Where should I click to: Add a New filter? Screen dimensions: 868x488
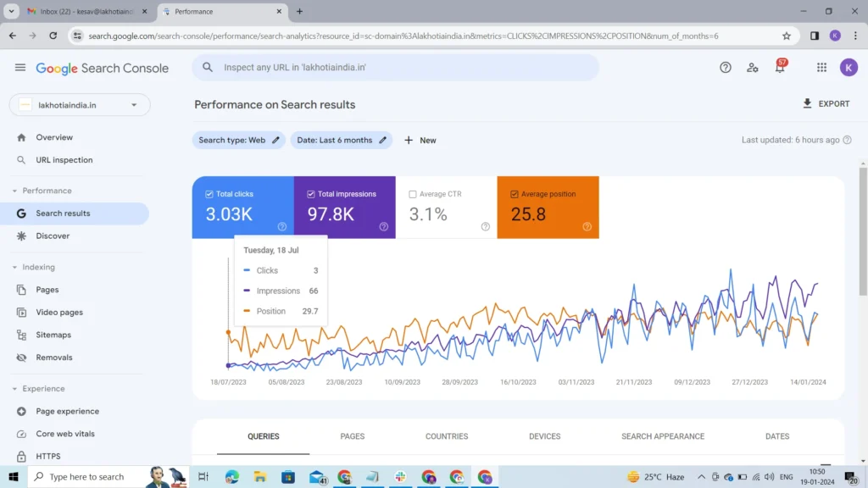[x=420, y=141]
